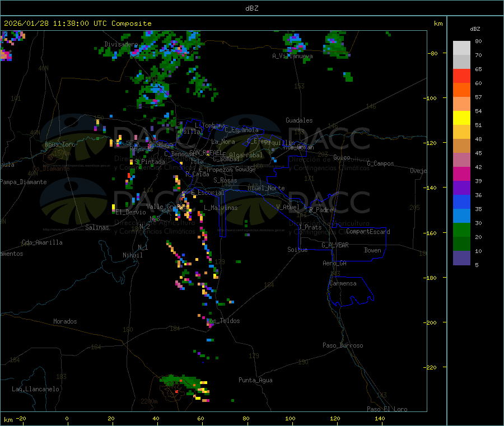Click the Lag.Llancanelo map label
Image resolution: width=504 pixels, height=426 pixels.
click(35, 389)
